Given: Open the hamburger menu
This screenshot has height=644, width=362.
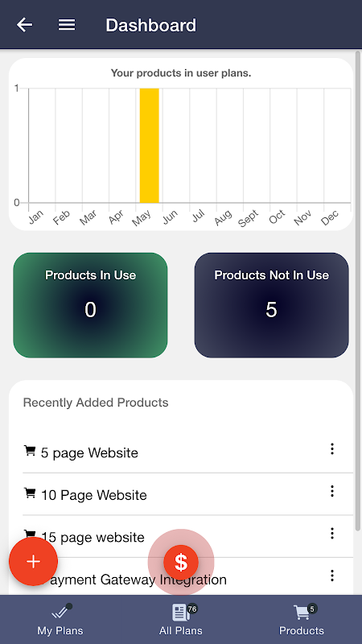Looking at the screenshot, I should tap(67, 25).
